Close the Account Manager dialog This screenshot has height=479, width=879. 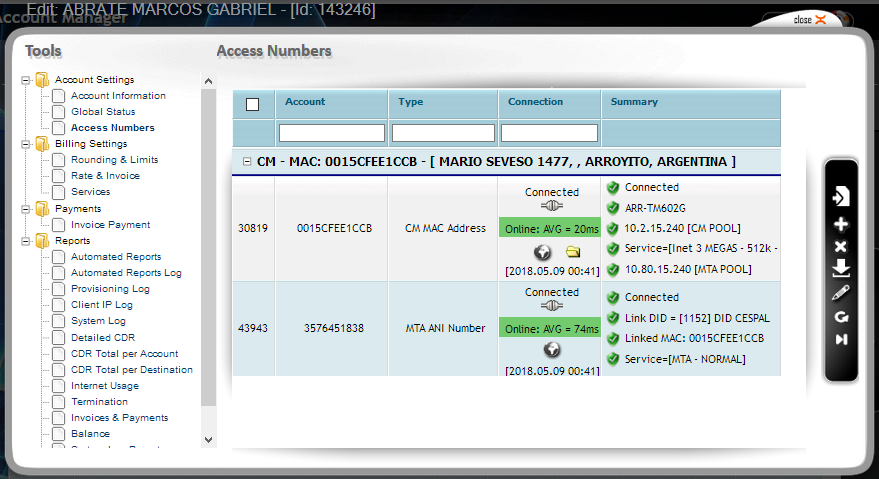pyautogui.click(x=810, y=20)
